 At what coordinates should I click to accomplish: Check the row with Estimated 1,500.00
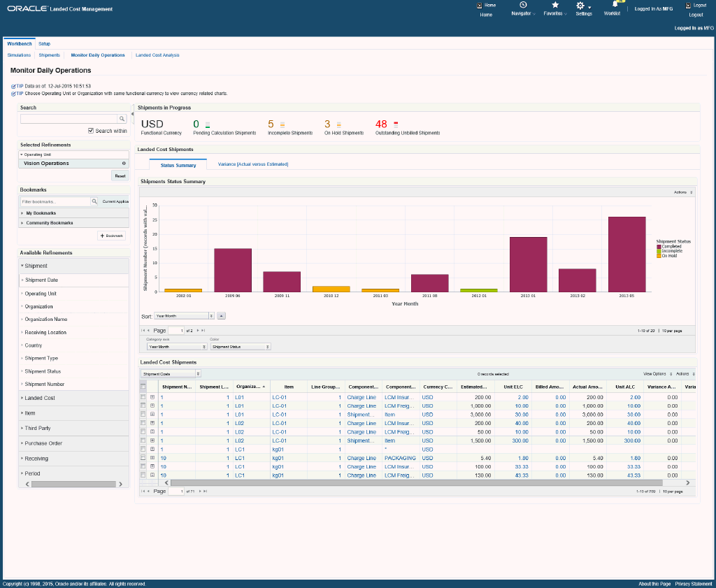click(x=143, y=440)
